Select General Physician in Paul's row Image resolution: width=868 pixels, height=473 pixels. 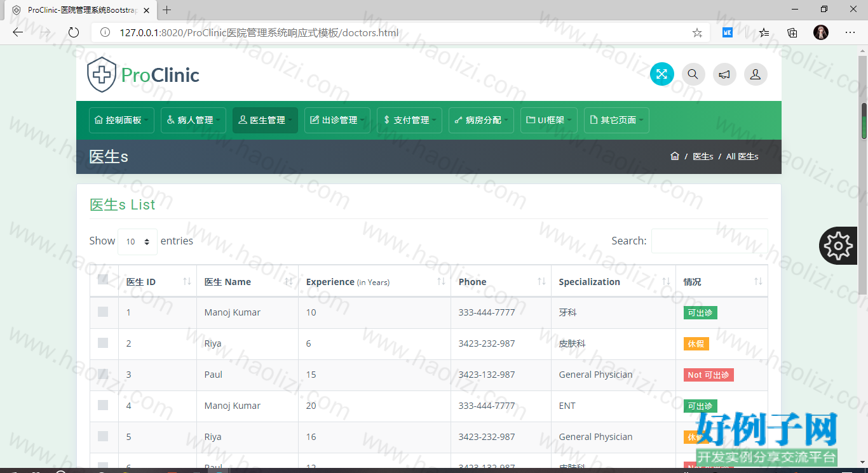click(595, 375)
